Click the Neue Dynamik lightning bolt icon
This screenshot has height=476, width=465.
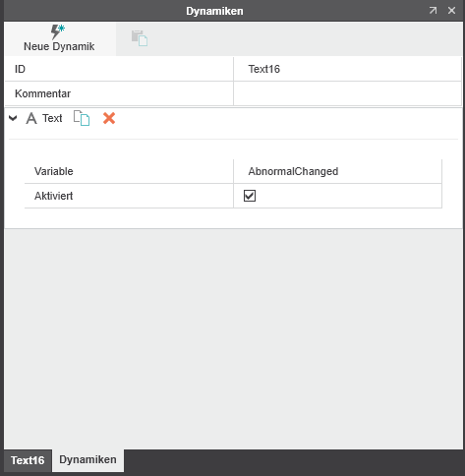tap(58, 32)
